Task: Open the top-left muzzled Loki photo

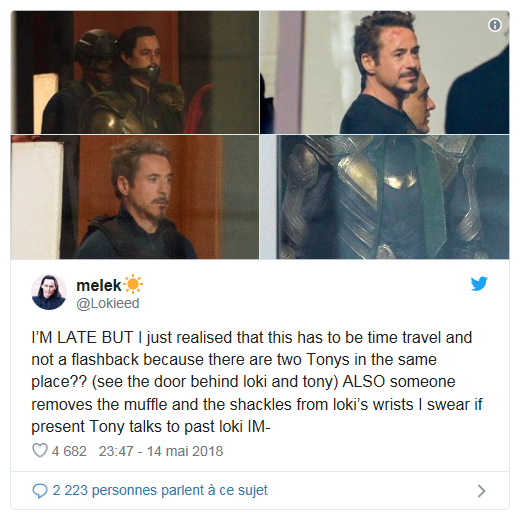Action: pos(135,72)
